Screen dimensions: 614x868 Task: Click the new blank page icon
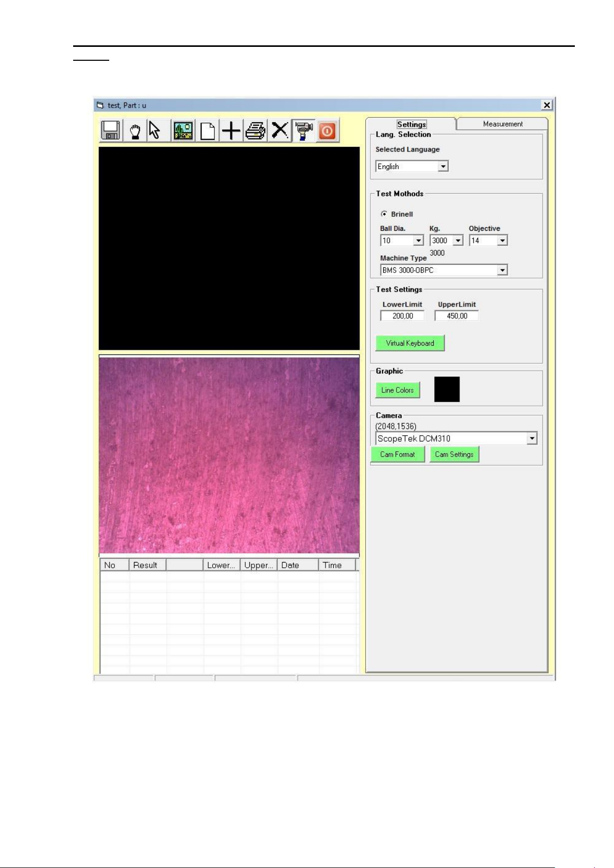pos(208,130)
